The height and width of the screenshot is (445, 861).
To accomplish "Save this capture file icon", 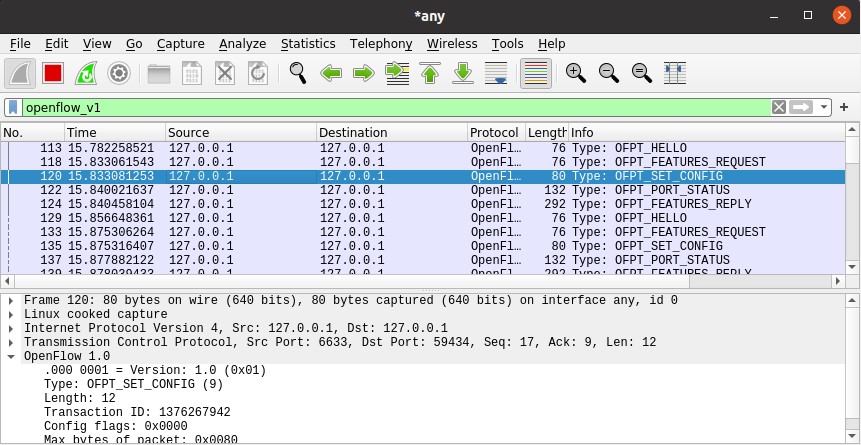I will (x=192, y=73).
